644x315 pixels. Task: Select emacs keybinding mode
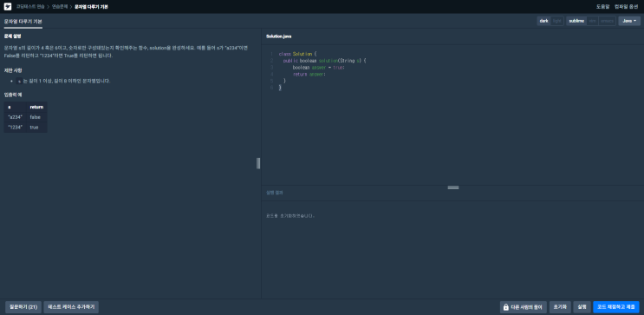click(x=607, y=21)
